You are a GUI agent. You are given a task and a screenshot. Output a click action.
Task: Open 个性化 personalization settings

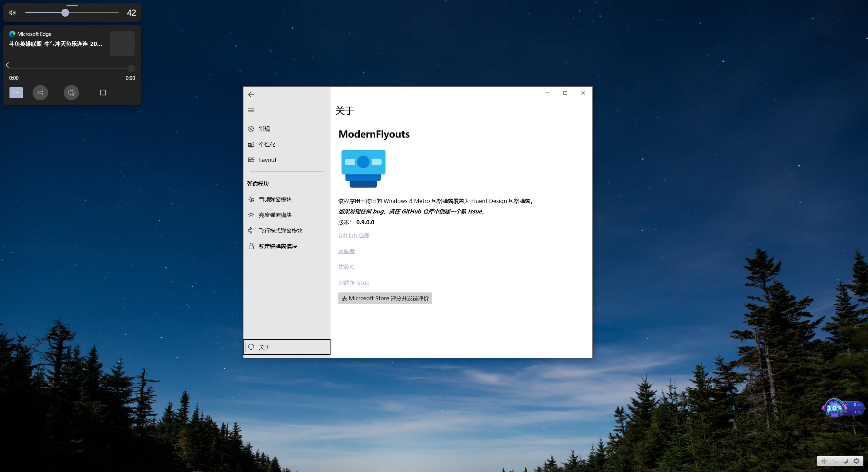coord(267,144)
